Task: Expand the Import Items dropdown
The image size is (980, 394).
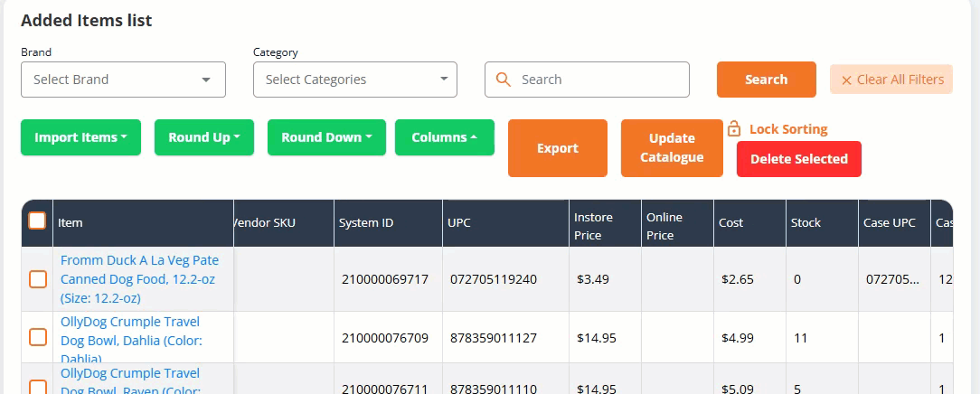Action: tap(80, 137)
